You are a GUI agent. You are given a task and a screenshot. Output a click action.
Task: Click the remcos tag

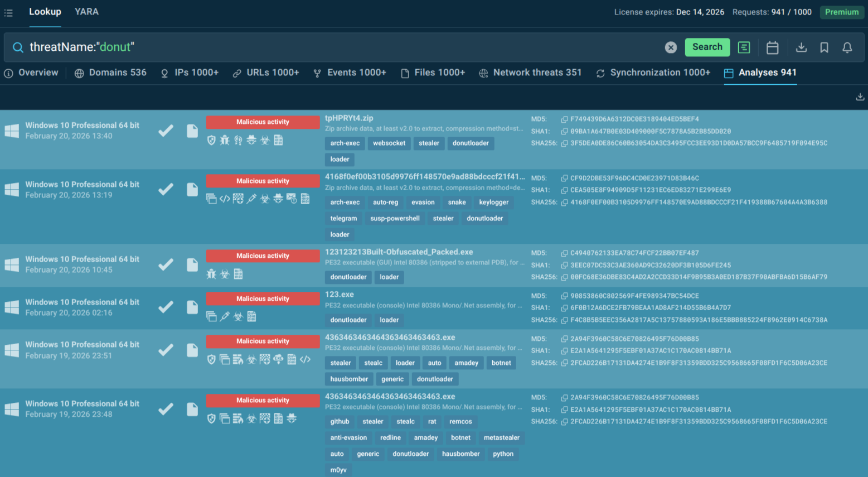tap(460, 422)
